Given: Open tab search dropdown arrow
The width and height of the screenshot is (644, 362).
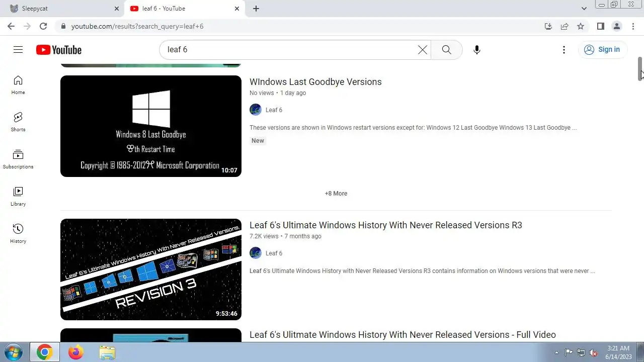Looking at the screenshot, I should coord(584,9).
